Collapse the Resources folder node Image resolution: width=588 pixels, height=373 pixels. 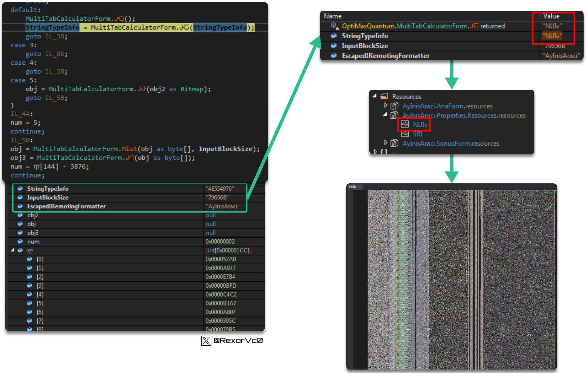click(374, 96)
